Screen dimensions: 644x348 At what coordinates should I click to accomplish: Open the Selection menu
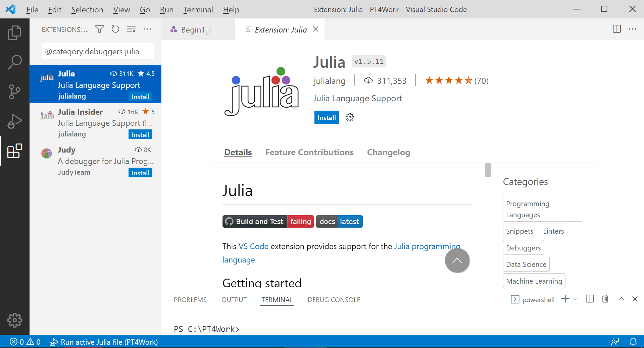coord(87,10)
